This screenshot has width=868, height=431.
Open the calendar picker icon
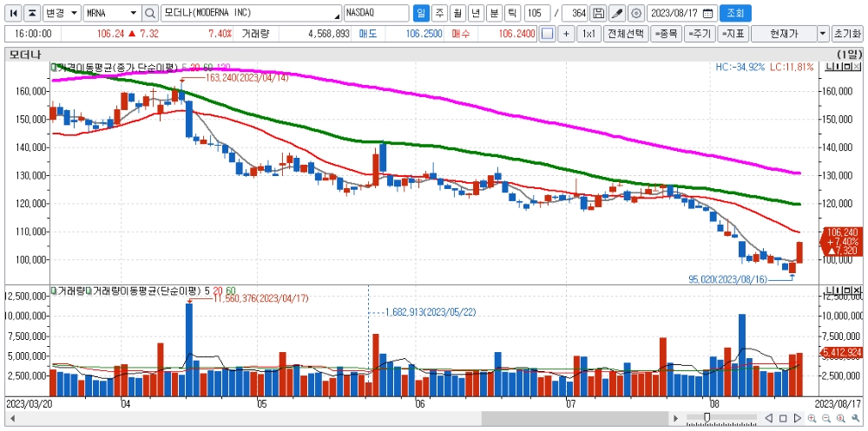[x=707, y=13]
